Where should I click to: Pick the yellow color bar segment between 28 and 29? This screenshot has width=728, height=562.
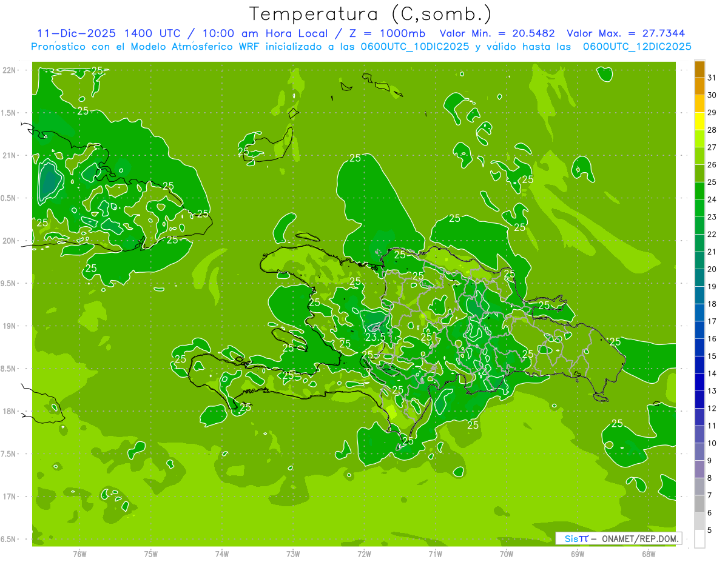point(699,121)
